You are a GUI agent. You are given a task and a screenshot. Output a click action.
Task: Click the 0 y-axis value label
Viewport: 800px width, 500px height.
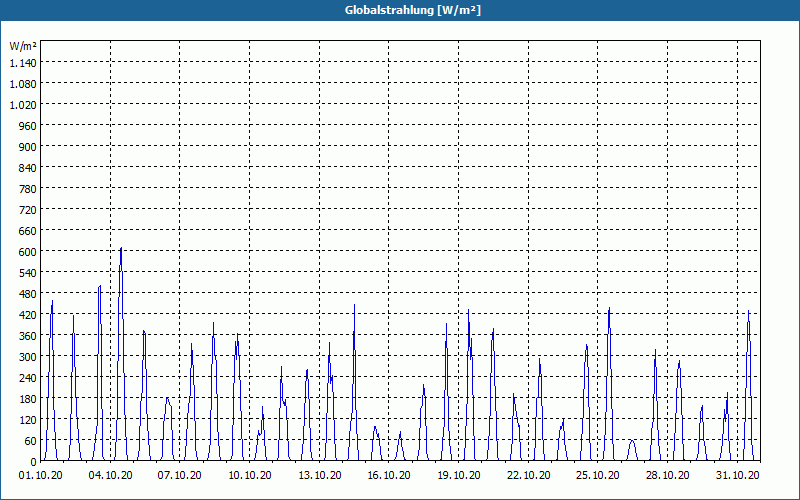(x=34, y=462)
